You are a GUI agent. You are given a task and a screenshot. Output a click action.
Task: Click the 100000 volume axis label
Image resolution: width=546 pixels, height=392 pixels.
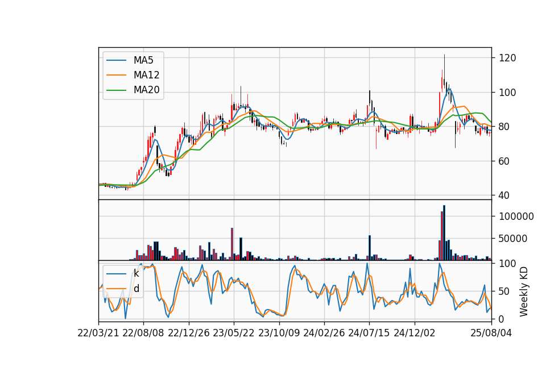[516, 216]
